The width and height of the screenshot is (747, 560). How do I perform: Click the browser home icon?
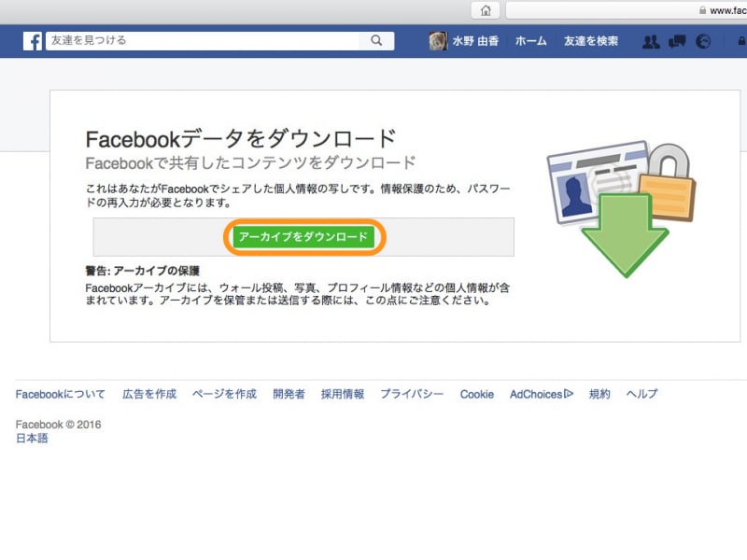pos(486,10)
